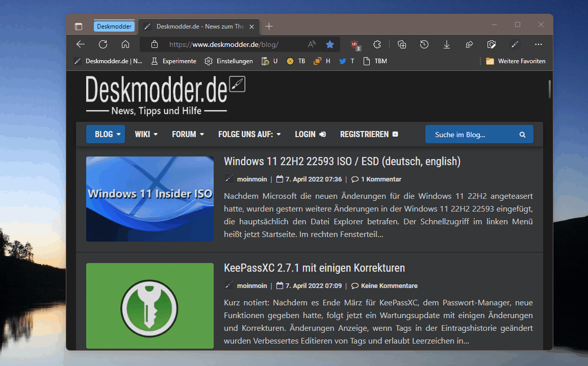This screenshot has height=366, width=588.
Task: Reload the page with refresh icon
Action: (x=103, y=44)
